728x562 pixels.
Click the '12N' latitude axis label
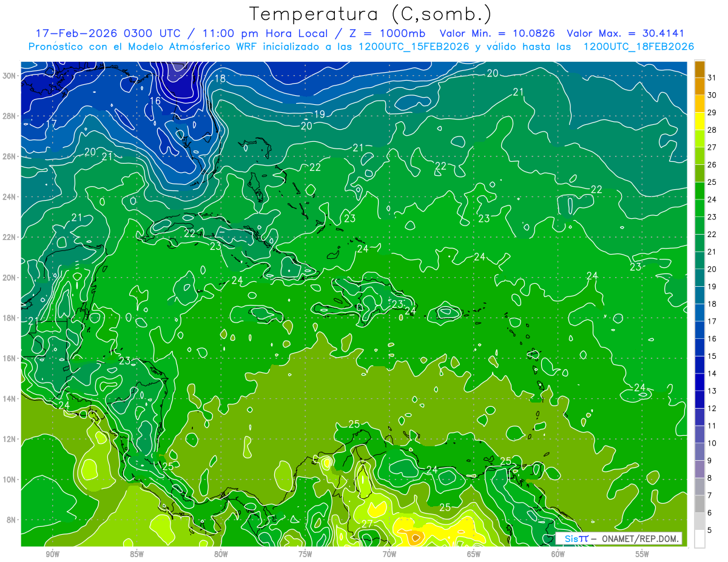coord(10,439)
